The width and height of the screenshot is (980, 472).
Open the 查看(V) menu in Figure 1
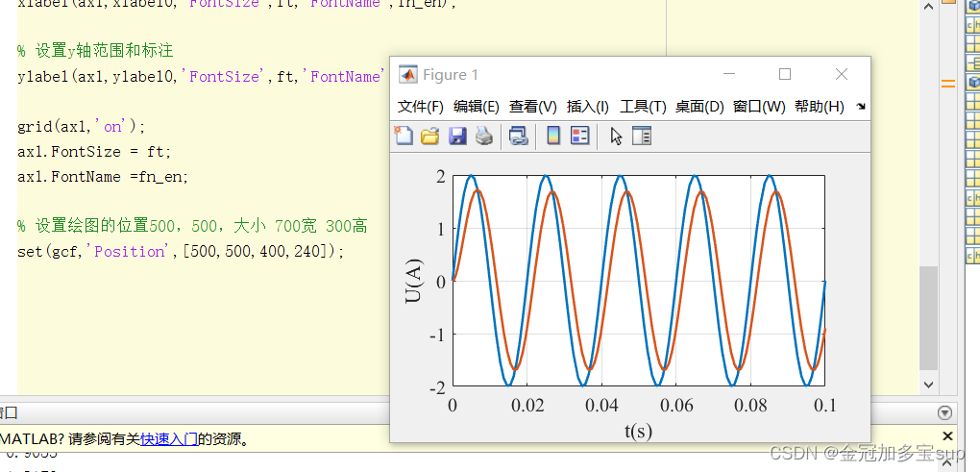click(533, 107)
